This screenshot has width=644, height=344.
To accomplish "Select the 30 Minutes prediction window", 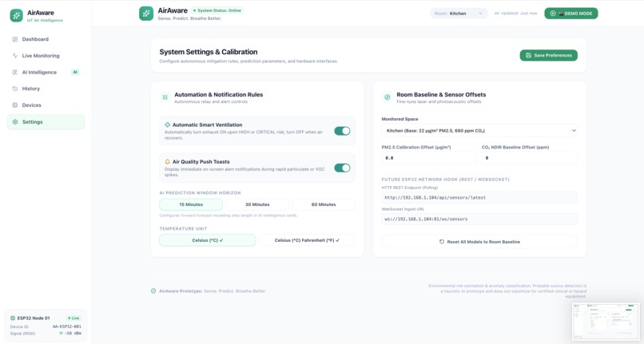I will pyautogui.click(x=257, y=204).
